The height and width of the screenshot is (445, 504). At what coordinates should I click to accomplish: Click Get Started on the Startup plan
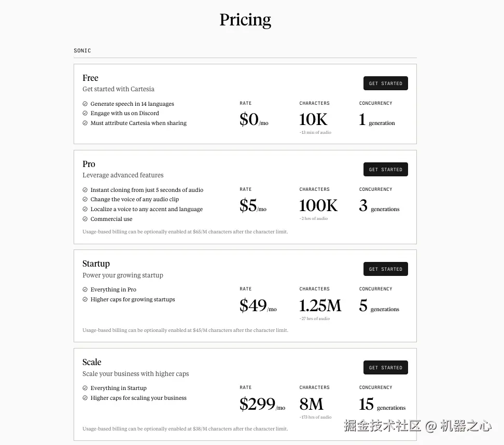(385, 269)
